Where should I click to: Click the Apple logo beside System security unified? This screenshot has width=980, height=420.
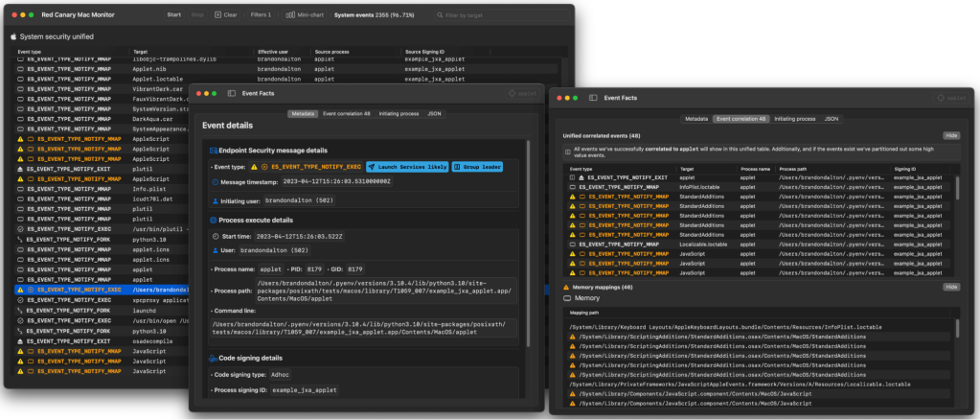point(13,35)
